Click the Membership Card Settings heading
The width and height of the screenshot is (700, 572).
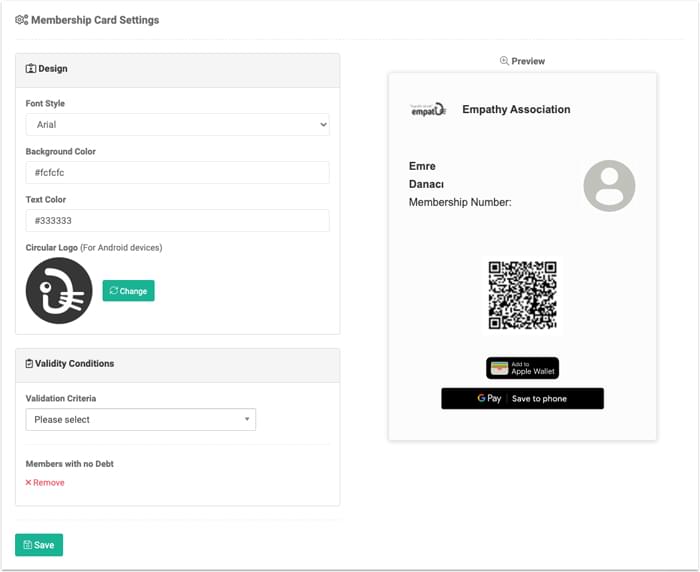pyautogui.click(x=95, y=20)
